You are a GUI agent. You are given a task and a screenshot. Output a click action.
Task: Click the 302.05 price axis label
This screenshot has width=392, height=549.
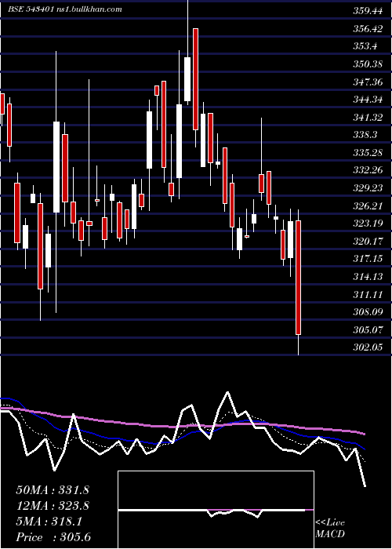click(368, 347)
